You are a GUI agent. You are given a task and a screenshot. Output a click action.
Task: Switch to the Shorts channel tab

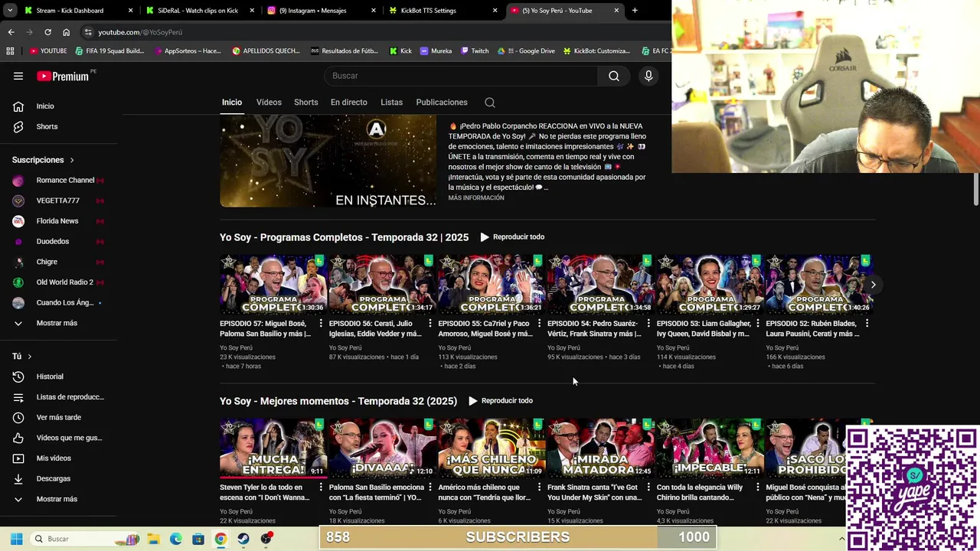[305, 103]
